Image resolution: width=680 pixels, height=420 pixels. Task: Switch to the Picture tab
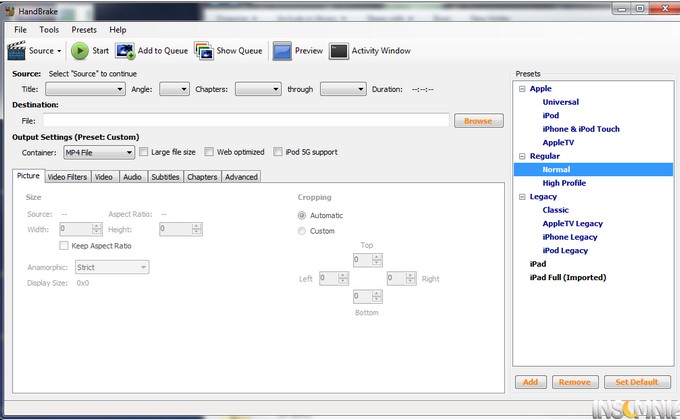click(x=28, y=176)
